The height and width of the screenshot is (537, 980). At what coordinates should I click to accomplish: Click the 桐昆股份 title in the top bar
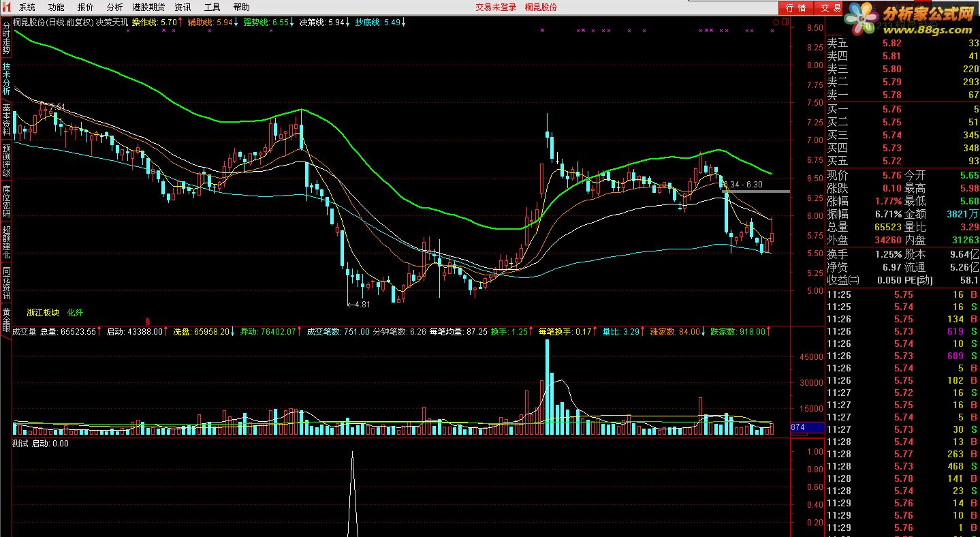point(541,7)
